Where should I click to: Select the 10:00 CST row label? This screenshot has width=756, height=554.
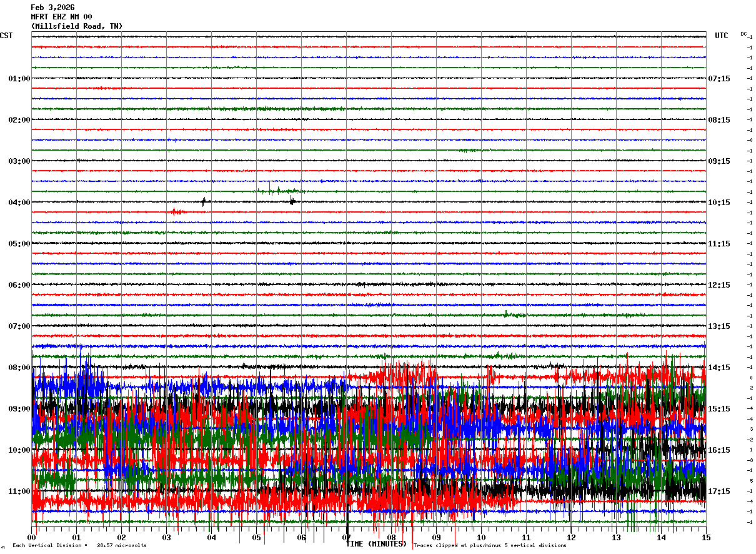click(x=19, y=450)
